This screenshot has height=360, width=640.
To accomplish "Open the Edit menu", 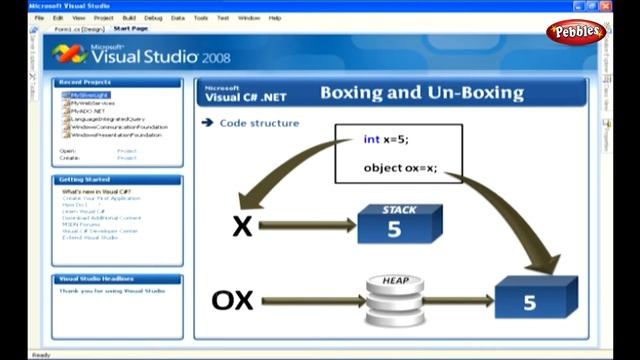I will click(58, 18).
